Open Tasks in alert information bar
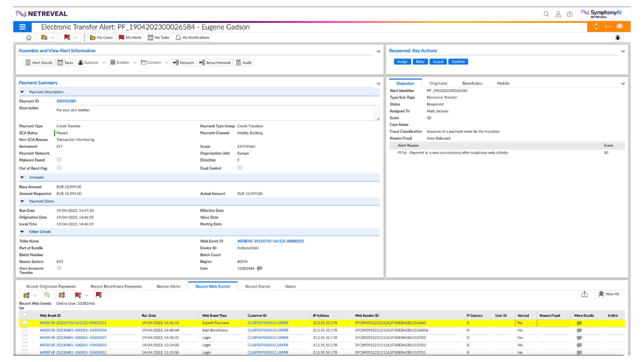The image size is (644, 362). coord(65,63)
